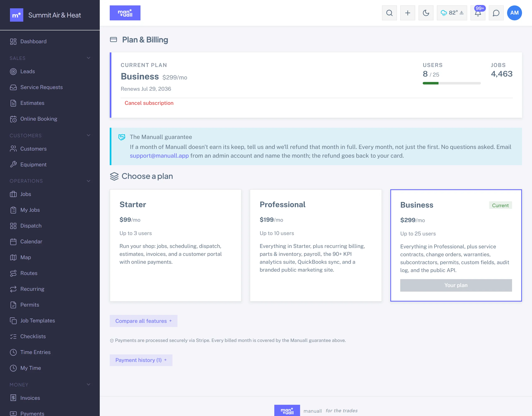Open search with the magnifier icon
Image resolution: width=532 pixels, height=416 pixels.
point(389,13)
